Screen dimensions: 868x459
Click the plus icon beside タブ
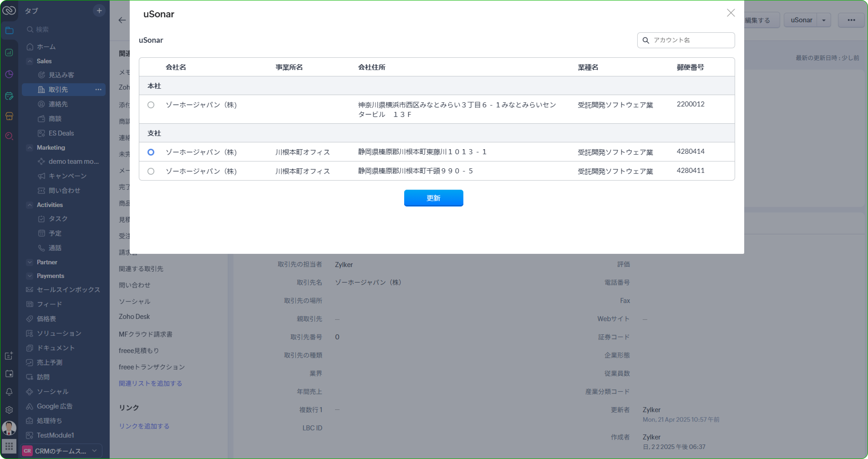[99, 11]
